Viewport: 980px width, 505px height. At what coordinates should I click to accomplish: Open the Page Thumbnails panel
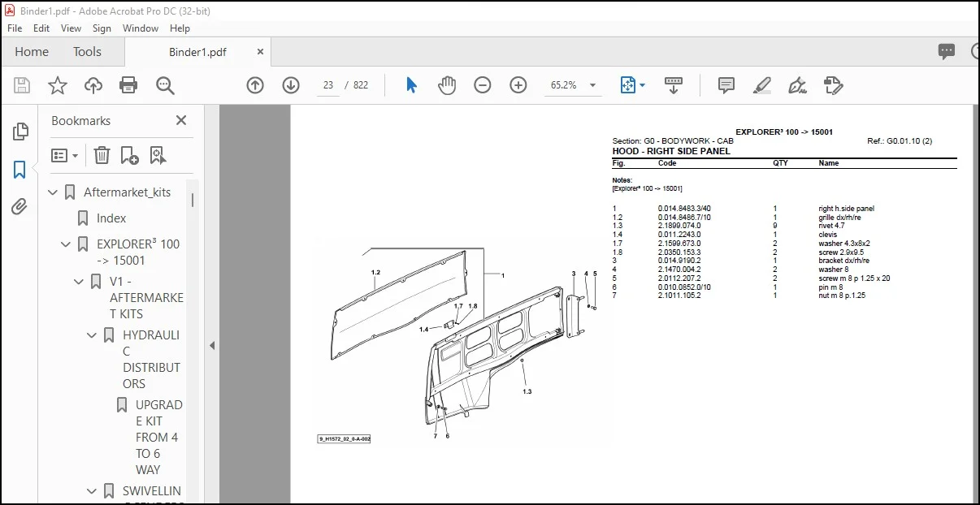point(20,132)
